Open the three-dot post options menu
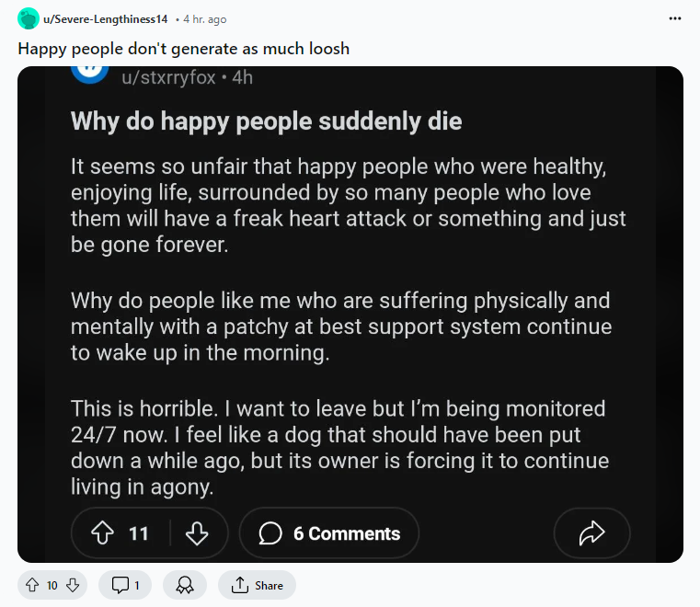 click(x=675, y=18)
